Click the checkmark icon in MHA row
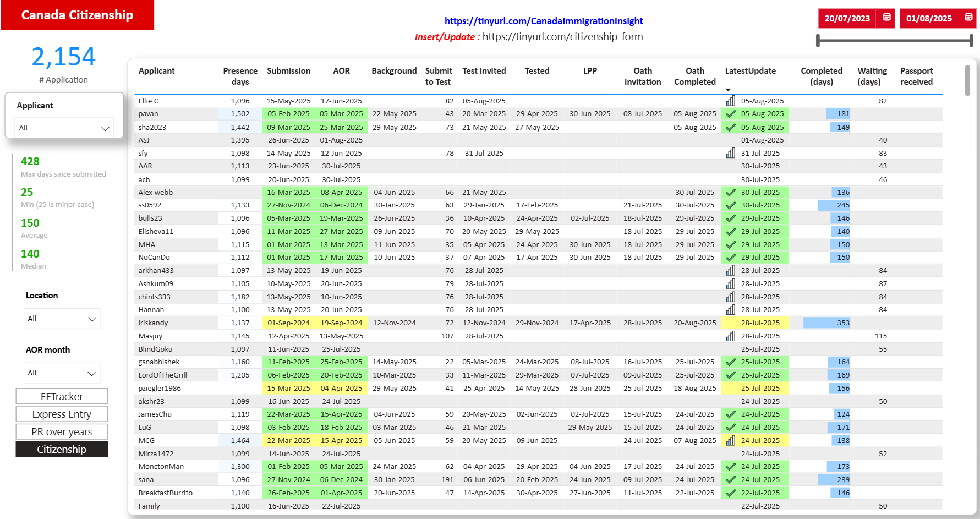980x519 pixels. pos(731,245)
